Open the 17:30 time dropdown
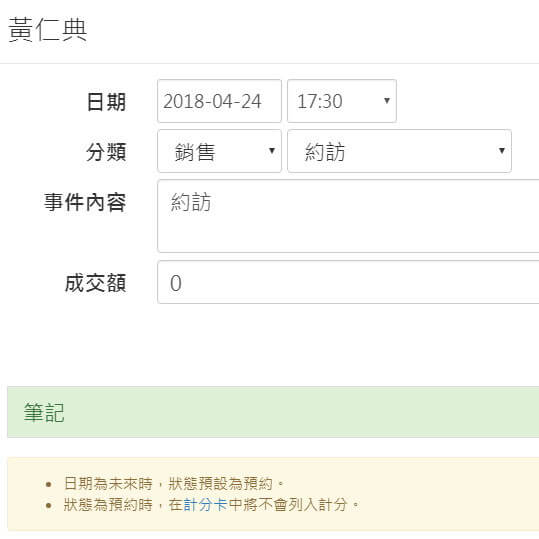The image size is (539, 539). pos(342,101)
